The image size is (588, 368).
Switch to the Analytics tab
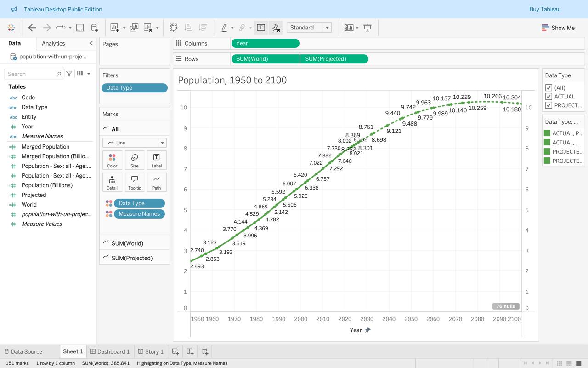(53, 43)
